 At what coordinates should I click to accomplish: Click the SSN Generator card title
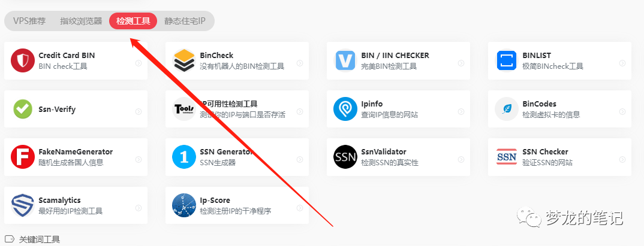click(227, 151)
